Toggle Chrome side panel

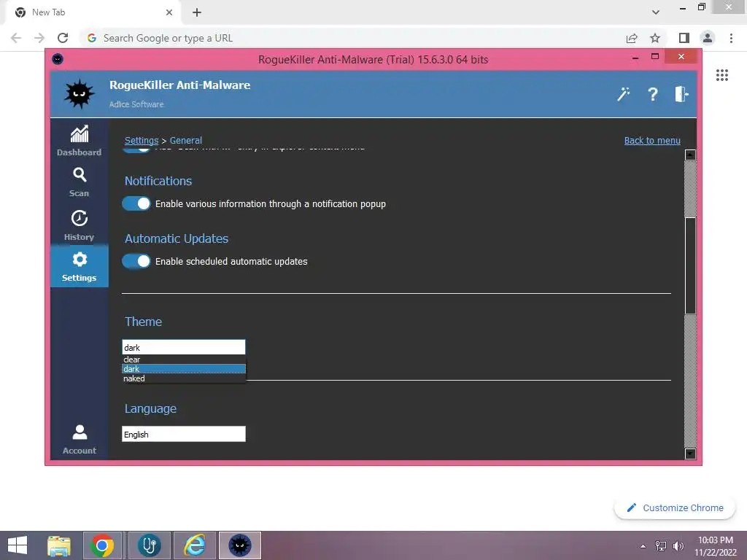pyautogui.click(x=684, y=38)
